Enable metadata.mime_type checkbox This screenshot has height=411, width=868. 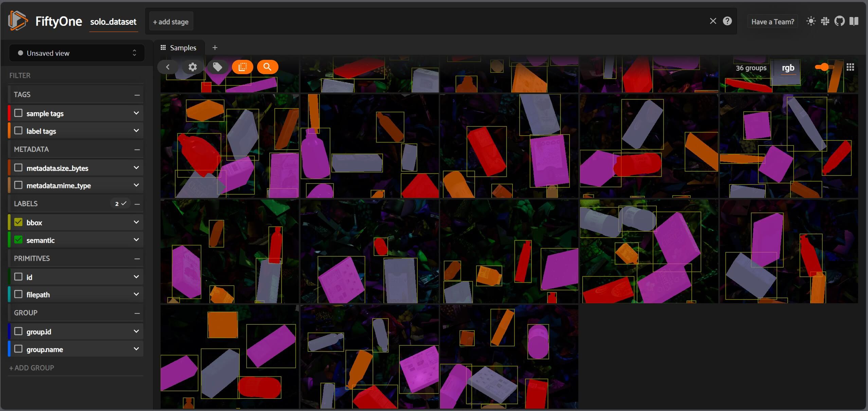point(18,185)
